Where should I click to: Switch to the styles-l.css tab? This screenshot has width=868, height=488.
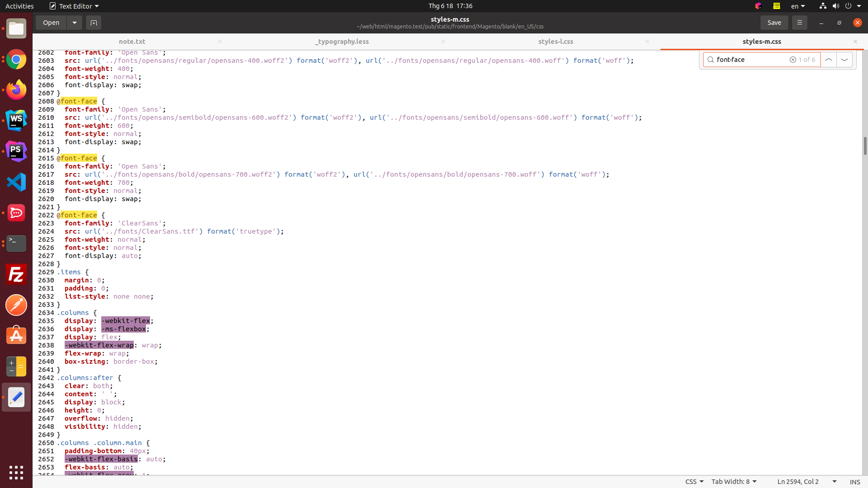pyautogui.click(x=555, y=41)
